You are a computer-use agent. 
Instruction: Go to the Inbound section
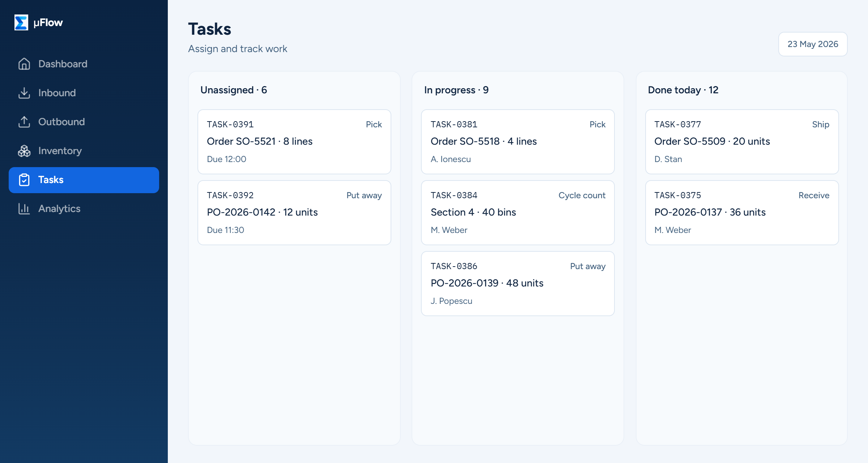(84, 93)
